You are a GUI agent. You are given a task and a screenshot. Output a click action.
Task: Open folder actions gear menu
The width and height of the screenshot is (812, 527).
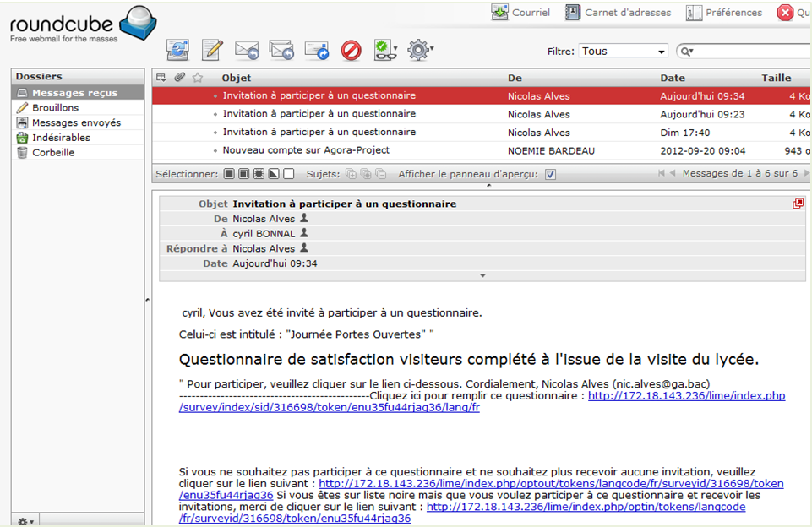point(25,521)
